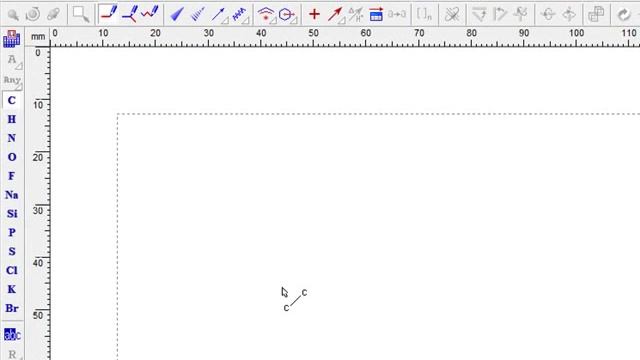The height and width of the screenshot is (360, 640).
Task: Select the Hydrogen H element
Action: pyautogui.click(x=12, y=119)
